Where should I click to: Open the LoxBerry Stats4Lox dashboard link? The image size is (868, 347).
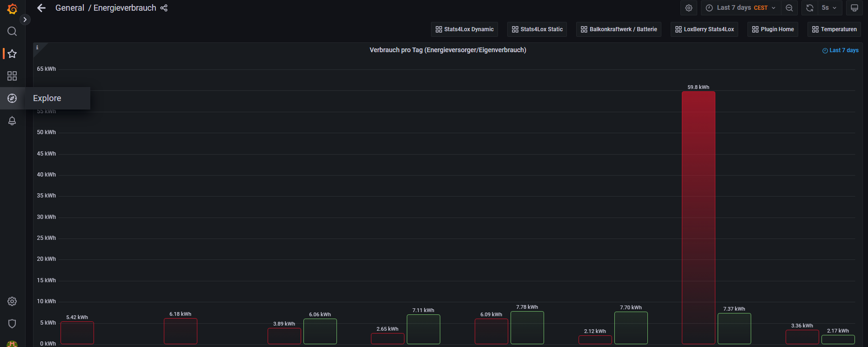click(x=705, y=29)
